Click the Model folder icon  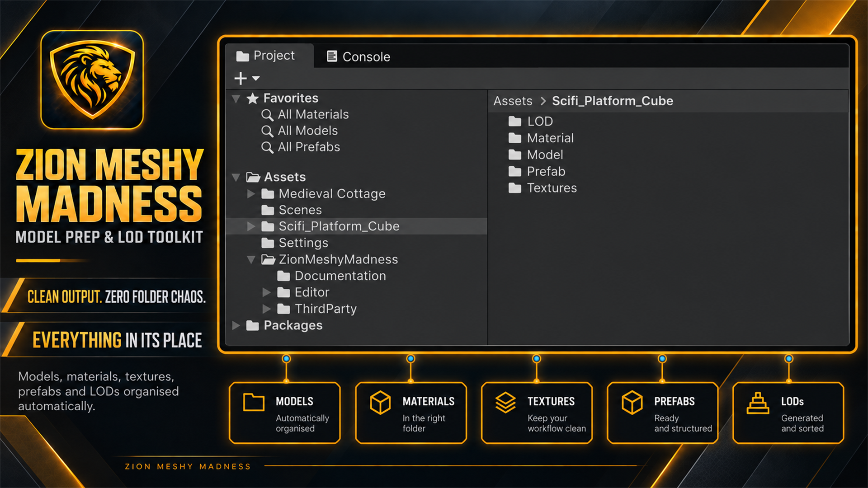[x=515, y=155]
